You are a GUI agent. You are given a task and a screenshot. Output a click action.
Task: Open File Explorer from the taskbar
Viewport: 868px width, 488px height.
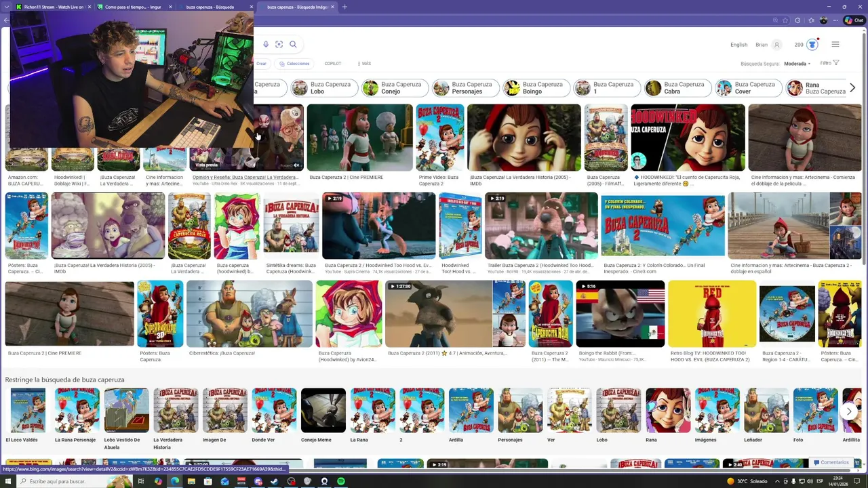click(x=191, y=481)
